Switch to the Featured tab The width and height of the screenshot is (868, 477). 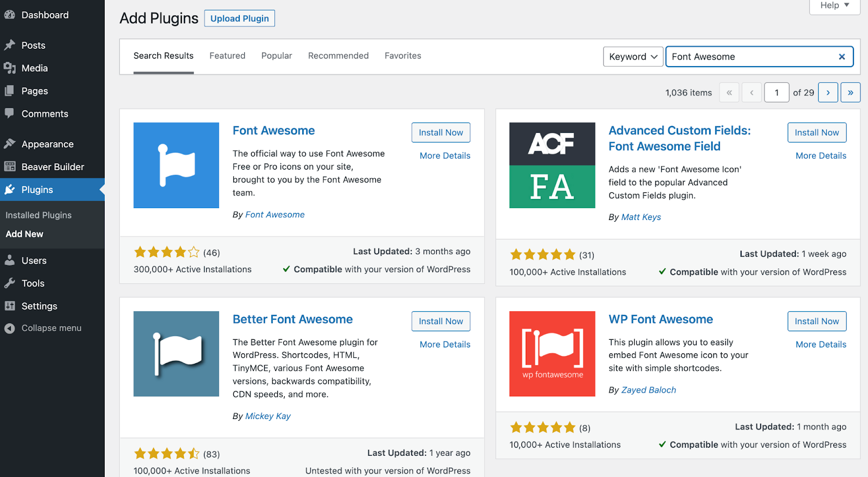[x=227, y=56]
